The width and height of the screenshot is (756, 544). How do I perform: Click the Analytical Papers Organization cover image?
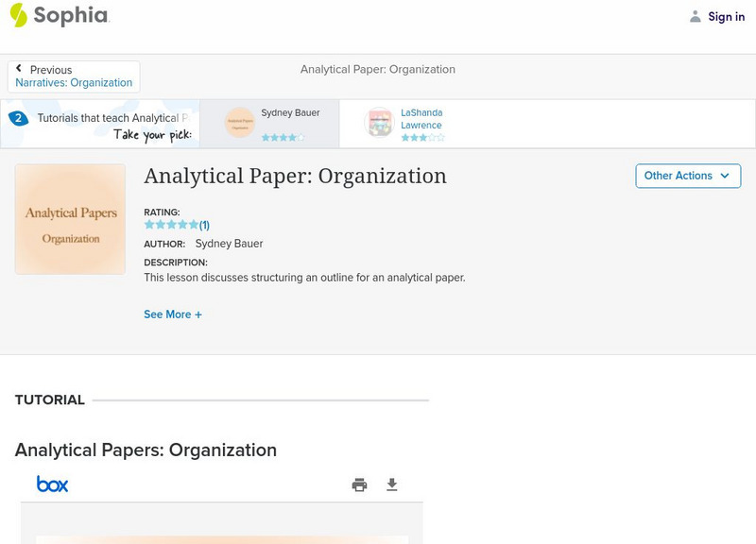[70, 219]
